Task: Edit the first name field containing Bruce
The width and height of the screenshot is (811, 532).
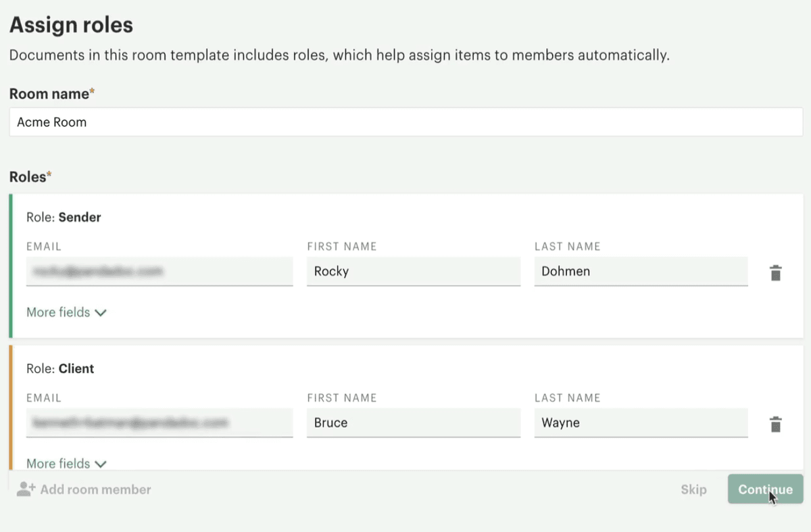Action: [413, 423]
